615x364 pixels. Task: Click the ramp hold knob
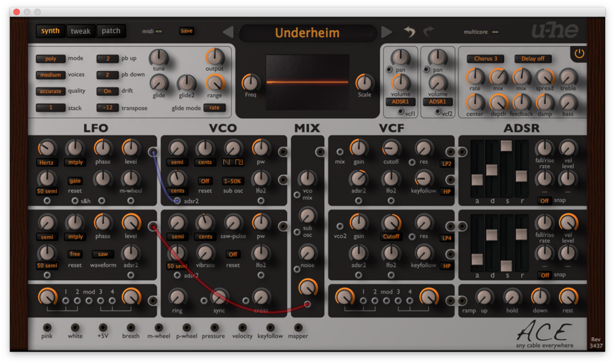(512, 297)
